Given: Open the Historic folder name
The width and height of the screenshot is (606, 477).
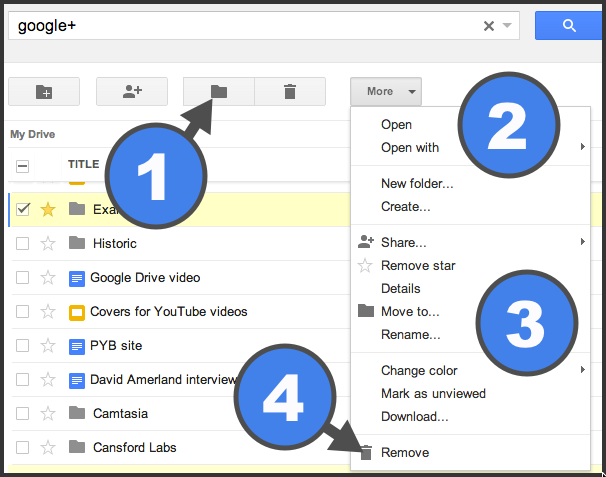Looking at the screenshot, I should click(115, 244).
